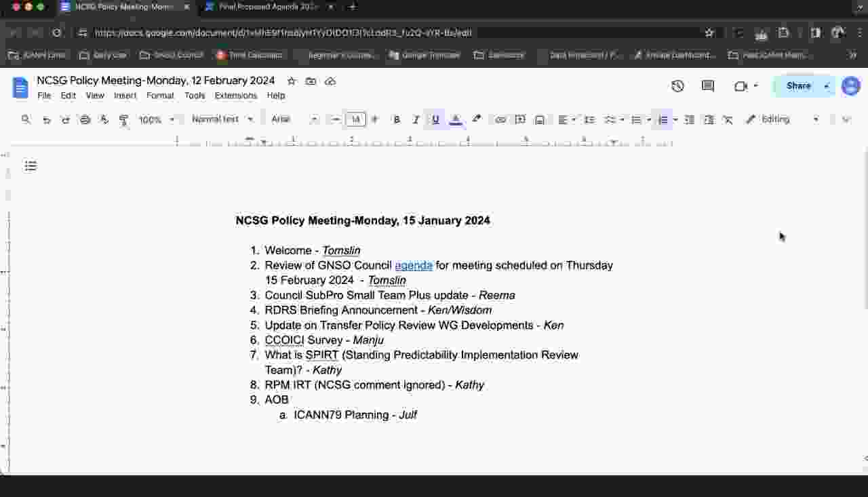Image resolution: width=868 pixels, height=497 pixels.
Task: Print the document
Action: click(85, 119)
